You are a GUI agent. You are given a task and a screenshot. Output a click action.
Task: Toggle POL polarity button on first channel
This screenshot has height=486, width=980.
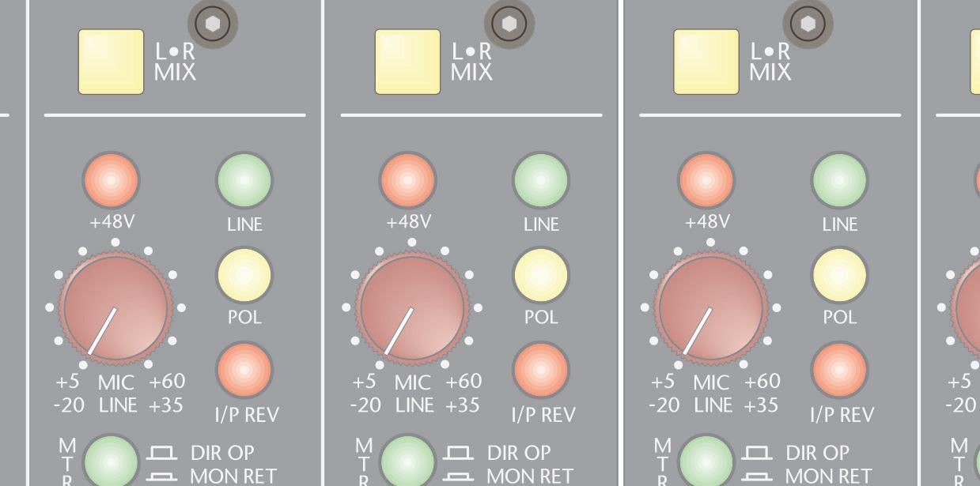point(244,275)
